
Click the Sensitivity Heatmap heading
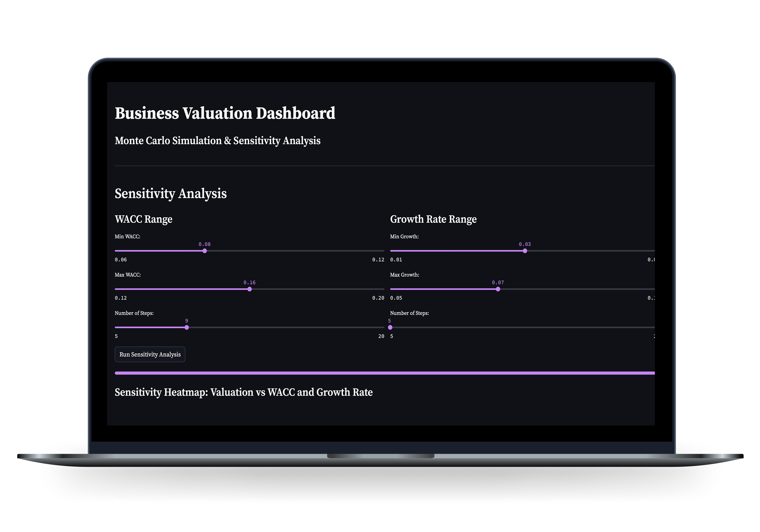pos(244,392)
